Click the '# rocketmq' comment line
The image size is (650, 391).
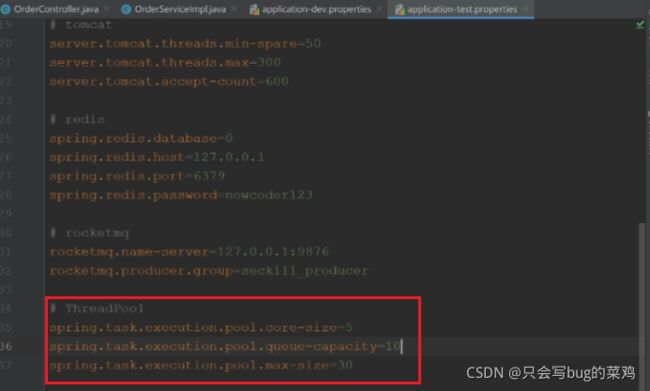click(89, 233)
